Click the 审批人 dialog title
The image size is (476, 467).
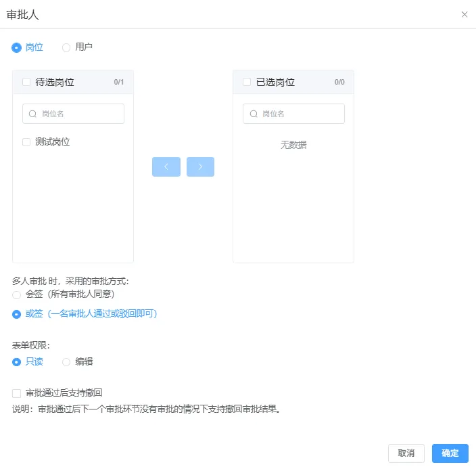click(x=22, y=15)
